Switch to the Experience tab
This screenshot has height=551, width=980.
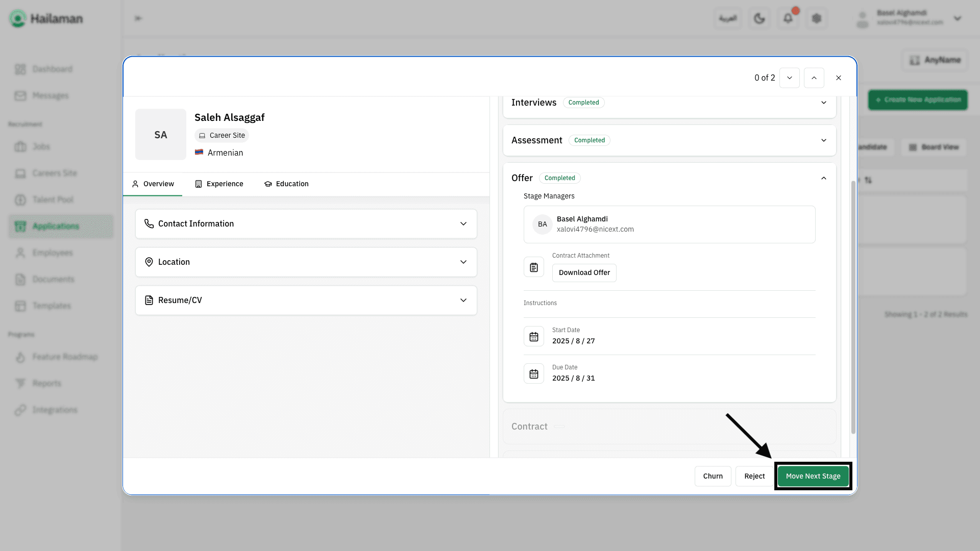coord(219,184)
